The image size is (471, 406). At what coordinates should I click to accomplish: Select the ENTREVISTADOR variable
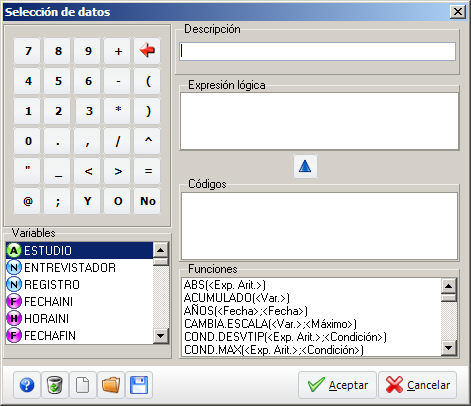(79, 268)
